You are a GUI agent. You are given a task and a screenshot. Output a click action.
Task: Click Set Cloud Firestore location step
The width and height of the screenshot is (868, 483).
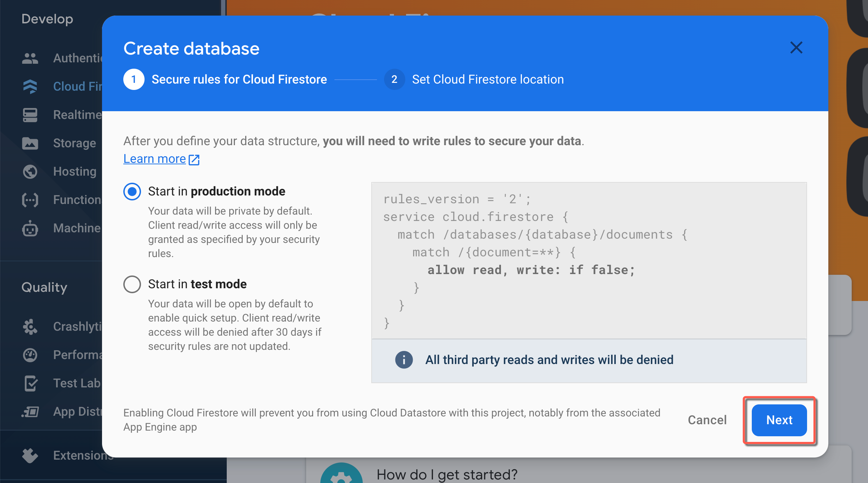tap(488, 79)
